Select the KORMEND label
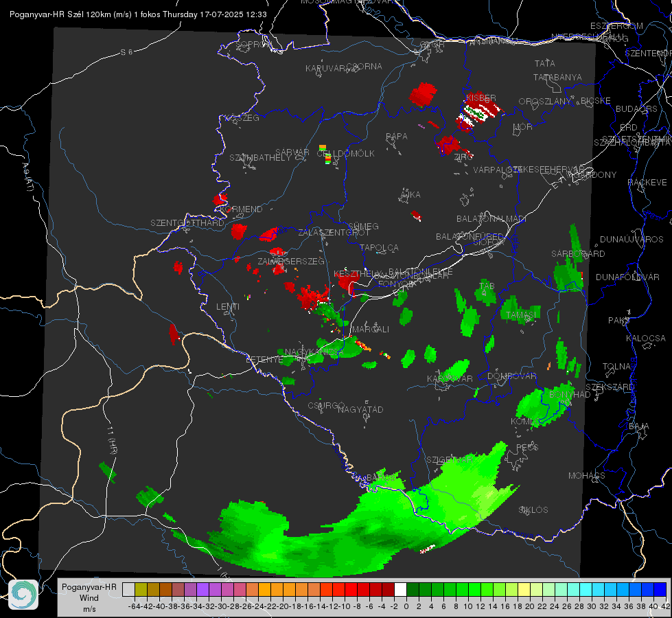672x618 pixels. coord(241,209)
